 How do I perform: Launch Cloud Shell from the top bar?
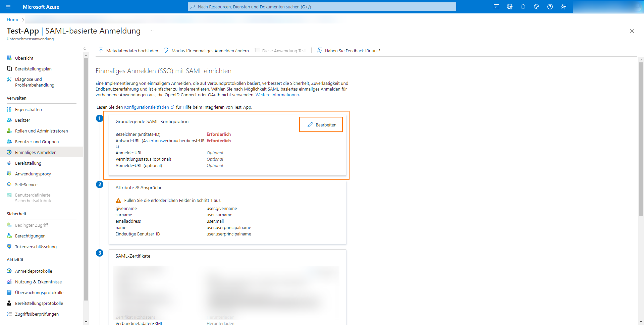click(x=496, y=7)
